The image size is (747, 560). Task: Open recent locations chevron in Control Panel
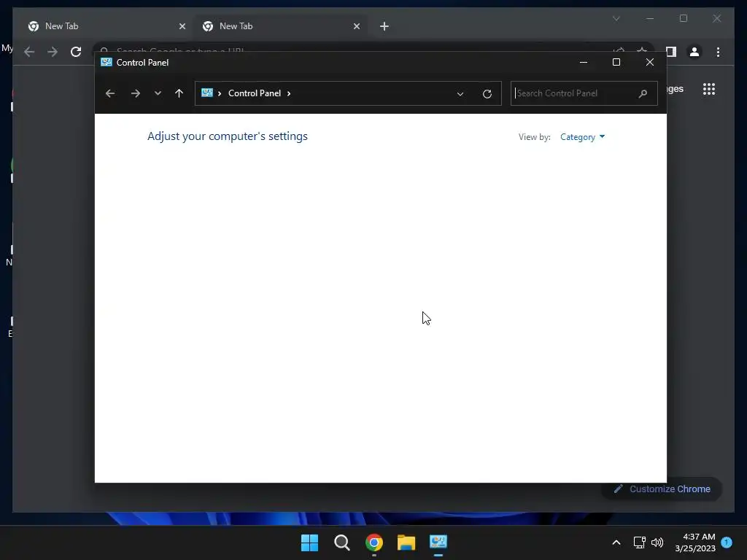[158, 93]
